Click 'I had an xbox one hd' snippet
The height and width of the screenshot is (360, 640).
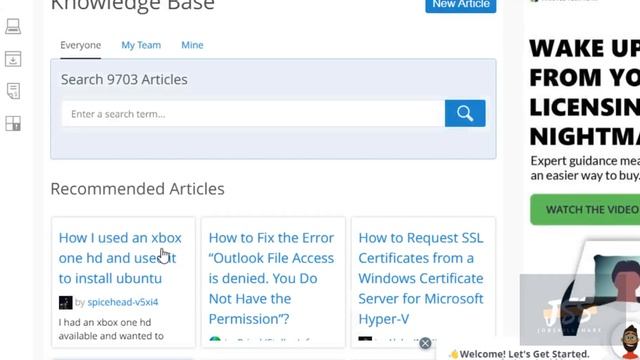tap(111, 329)
